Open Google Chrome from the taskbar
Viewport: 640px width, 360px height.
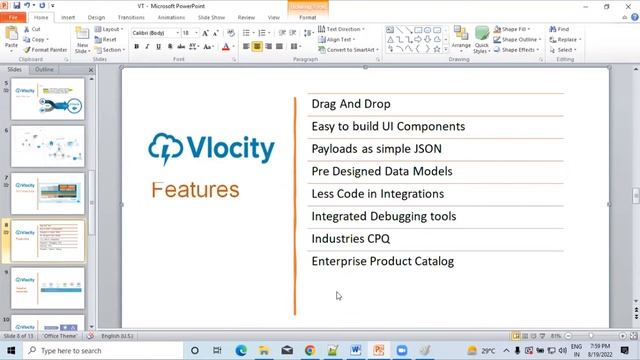(x=310, y=350)
